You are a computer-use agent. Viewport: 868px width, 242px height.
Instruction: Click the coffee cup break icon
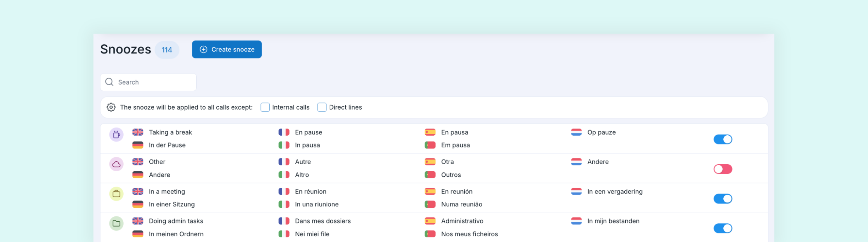(116, 135)
